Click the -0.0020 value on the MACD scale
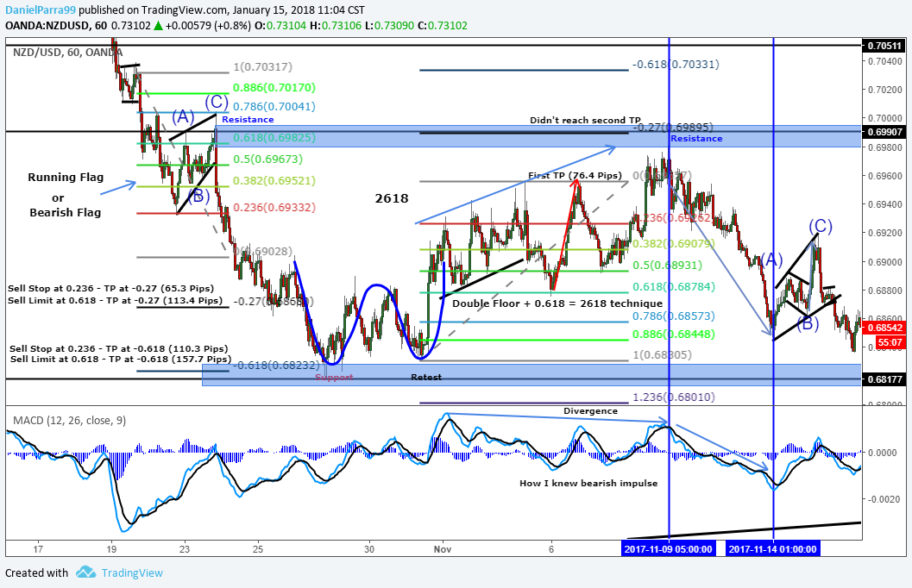This screenshot has height=588, width=912. click(885, 499)
